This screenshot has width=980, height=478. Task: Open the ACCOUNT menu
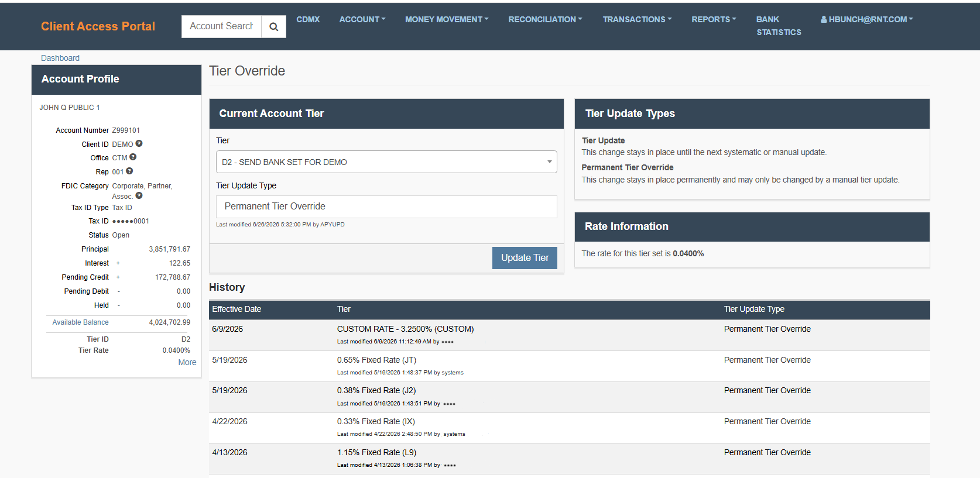(x=362, y=19)
